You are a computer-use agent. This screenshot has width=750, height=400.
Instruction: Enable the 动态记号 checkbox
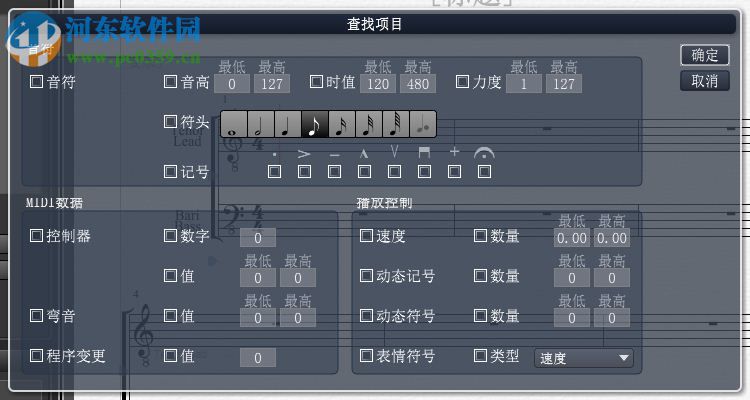(x=366, y=276)
